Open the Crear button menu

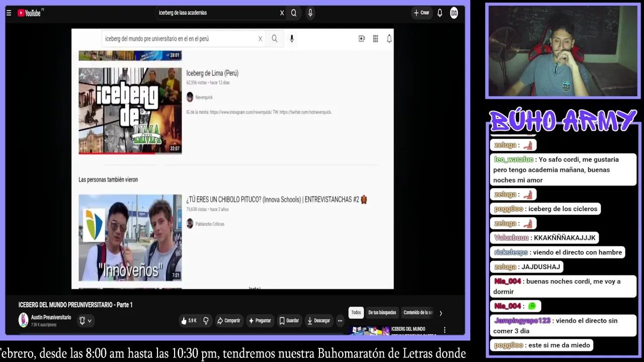click(x=422, y=13)
